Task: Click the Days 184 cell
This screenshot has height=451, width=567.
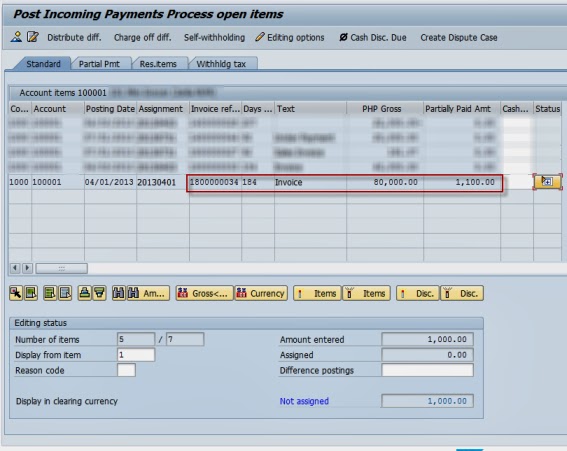Action: click(258, 182)
